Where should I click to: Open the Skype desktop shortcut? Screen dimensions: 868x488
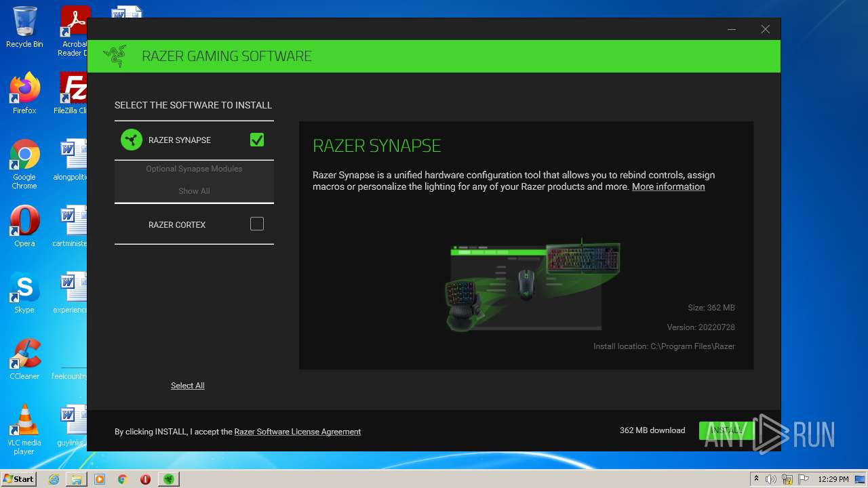coord(24,293)
